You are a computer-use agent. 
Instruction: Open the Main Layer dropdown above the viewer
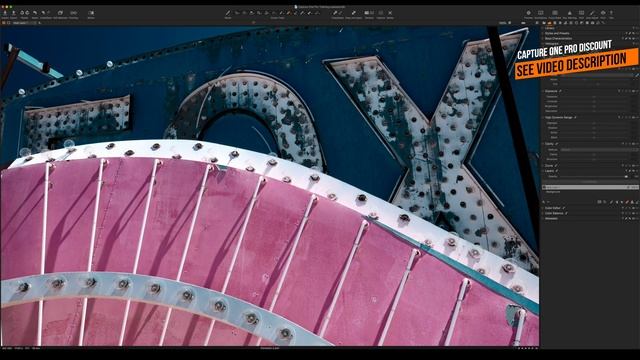[x=24, y=23]
